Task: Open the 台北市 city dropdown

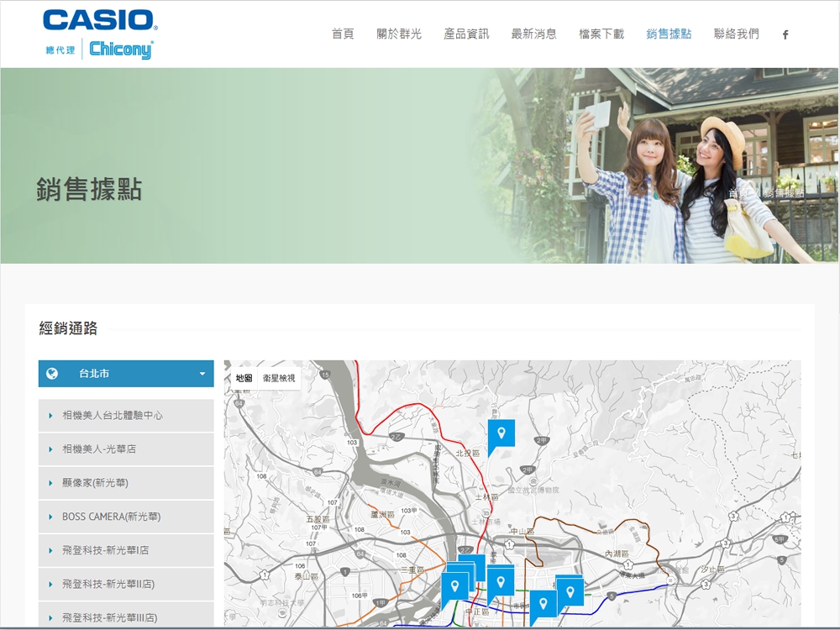Action: 126,374
